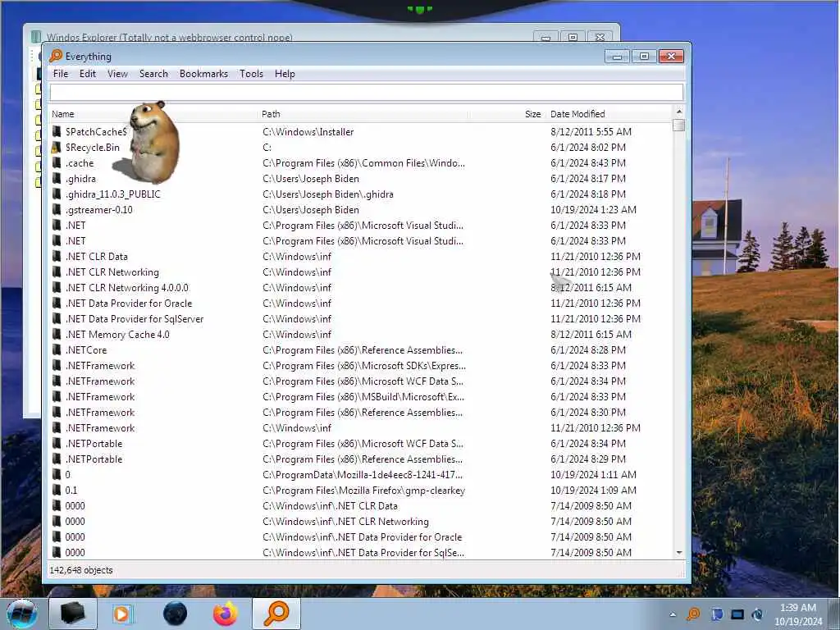Open the Windows Start button
Image resolution: width=840 pixels, height=630 pixels.
[x=22, y=614]
